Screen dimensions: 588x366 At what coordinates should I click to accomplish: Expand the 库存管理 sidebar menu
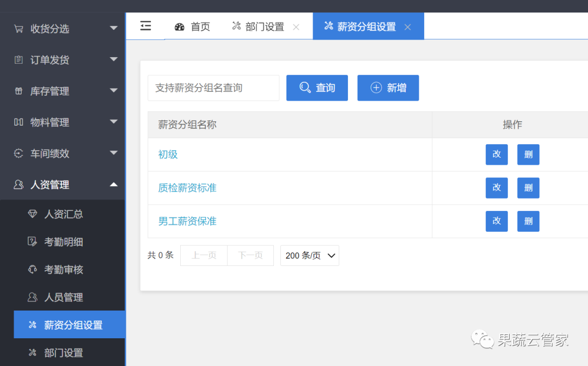pos(63,91)
